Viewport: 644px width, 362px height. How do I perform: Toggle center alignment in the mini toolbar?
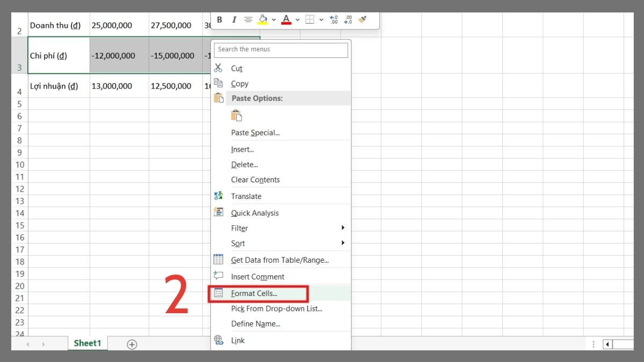pyautogui.click(x=248, y=20)
